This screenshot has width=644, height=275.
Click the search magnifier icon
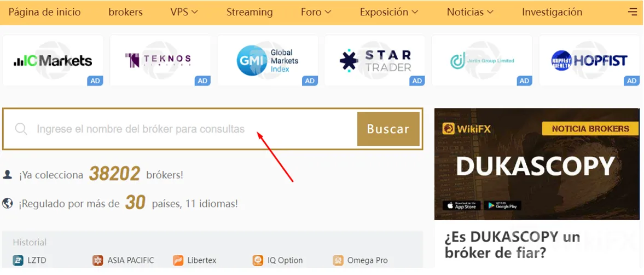pyautogui.click(x=21, y=129)
